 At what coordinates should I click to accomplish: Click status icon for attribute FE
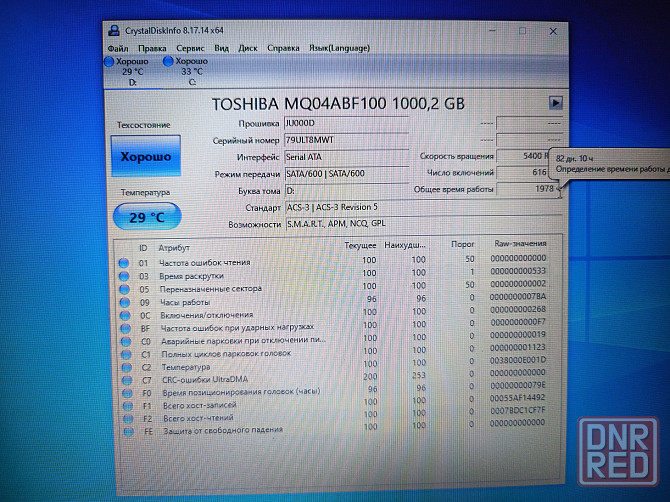coord(129,432)
